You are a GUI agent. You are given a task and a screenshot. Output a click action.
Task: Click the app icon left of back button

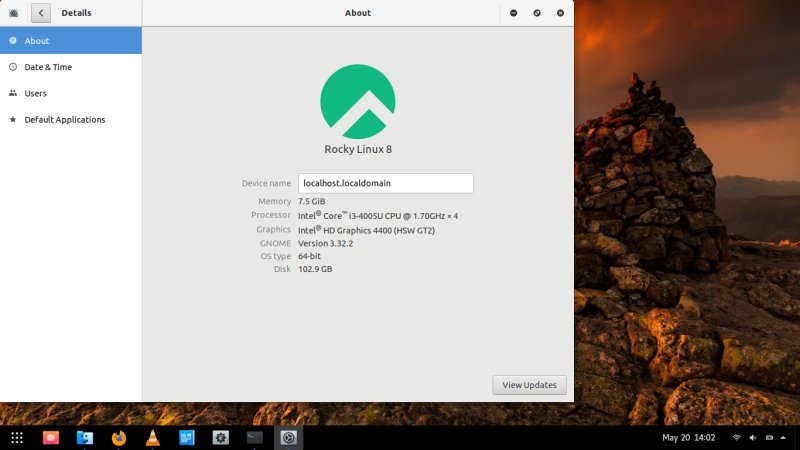13,13
